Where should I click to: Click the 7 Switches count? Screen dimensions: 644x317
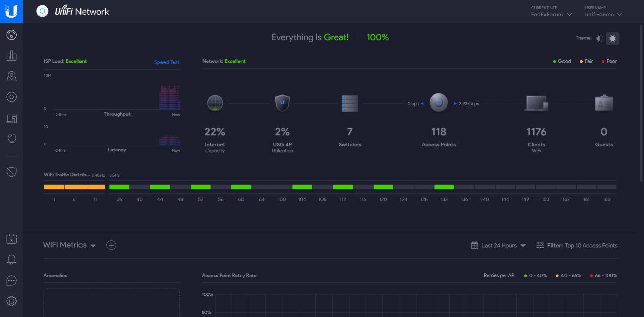tap(350, 132)
